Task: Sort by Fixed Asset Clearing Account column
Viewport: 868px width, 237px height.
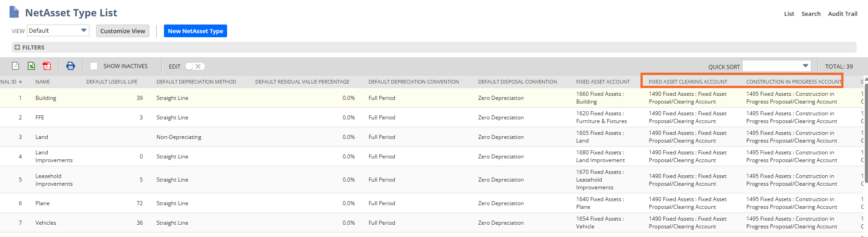Action: point(688,82)
